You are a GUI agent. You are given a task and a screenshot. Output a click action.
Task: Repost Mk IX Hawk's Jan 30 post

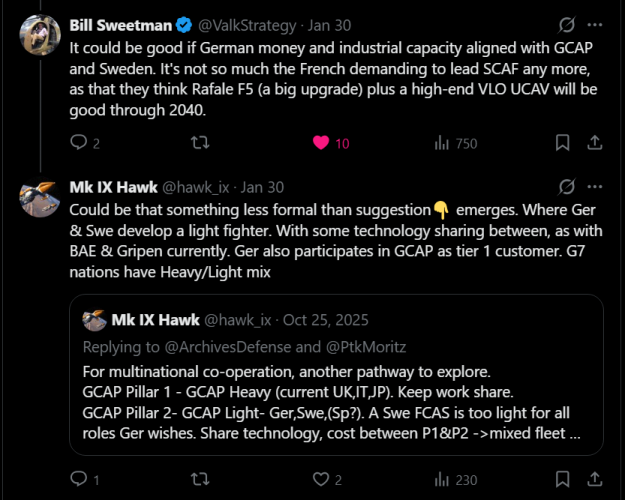[x=200, y=479]
